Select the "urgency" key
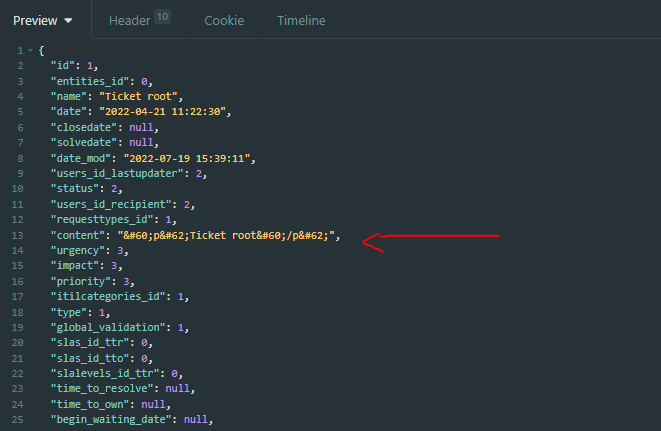Viewport: 661px width, 431px height. pos(78,251)
